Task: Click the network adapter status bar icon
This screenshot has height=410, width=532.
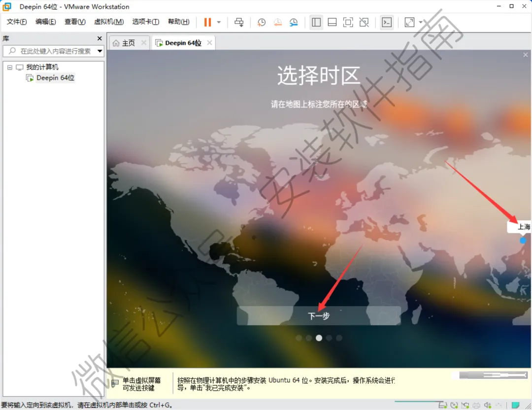Action: tap(465, 405)
